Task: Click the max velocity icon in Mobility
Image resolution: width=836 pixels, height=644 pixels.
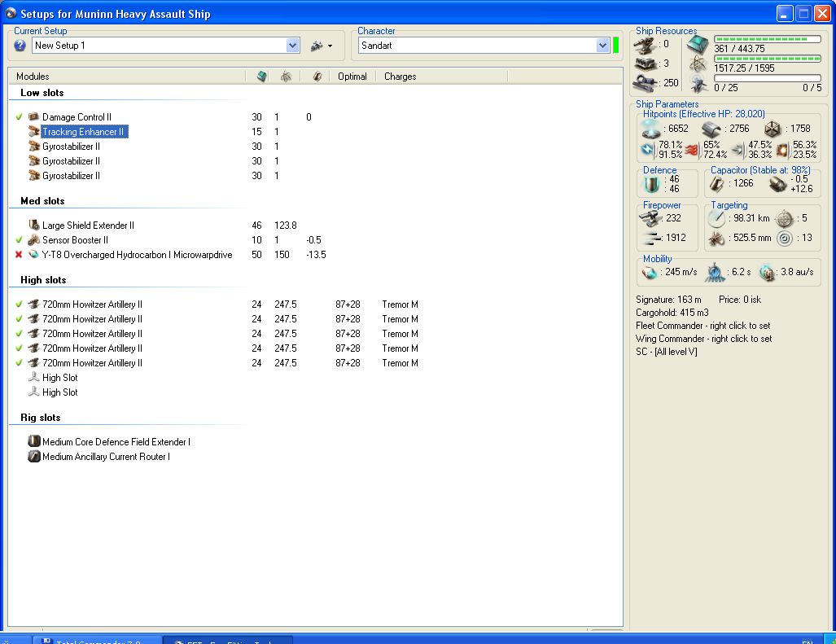Action: [x=650, y=273]
